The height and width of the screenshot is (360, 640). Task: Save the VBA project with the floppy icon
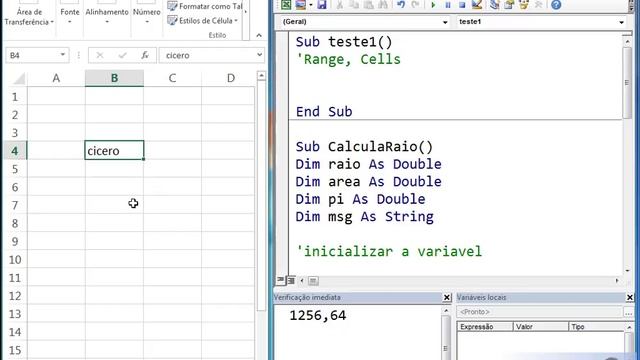tap(322, 4)
